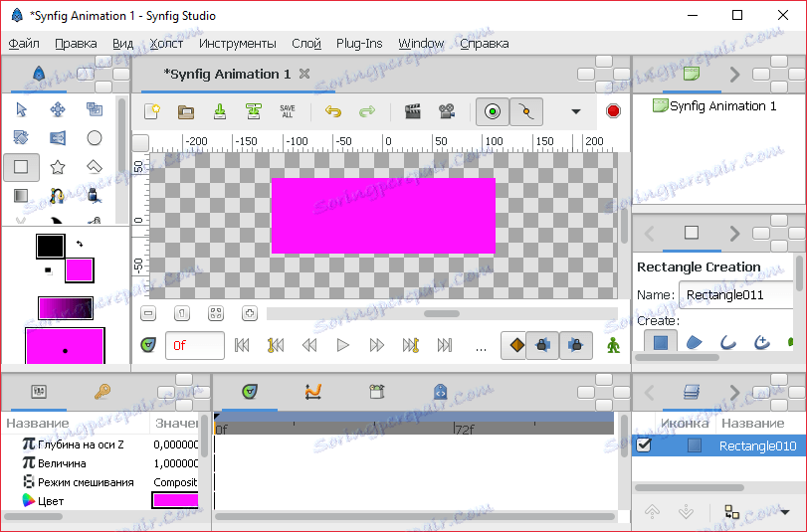Open the Слой menu
Screen dimensions: 807x532
(x=306, y=44)
